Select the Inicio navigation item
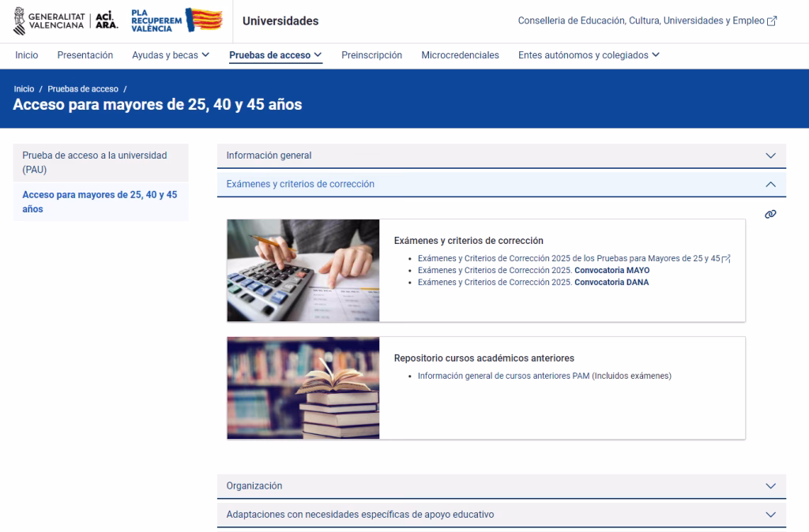Screen dimensions: 809x532 26,55
